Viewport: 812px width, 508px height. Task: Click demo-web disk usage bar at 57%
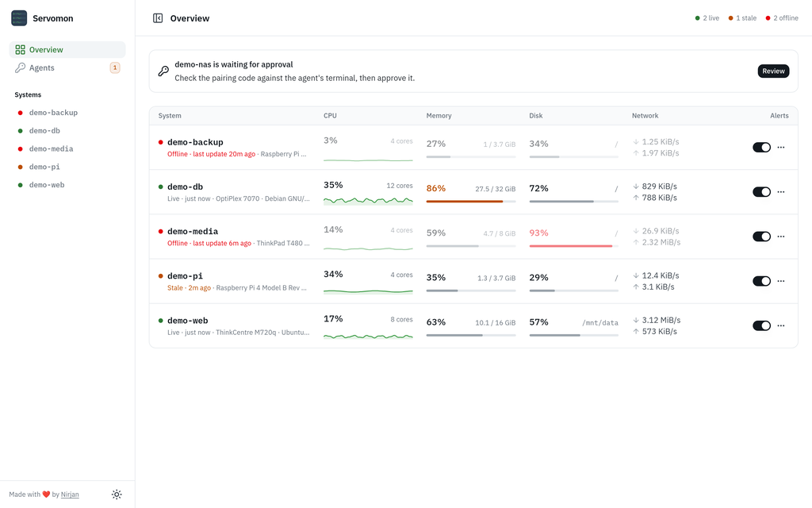point(574,335)
